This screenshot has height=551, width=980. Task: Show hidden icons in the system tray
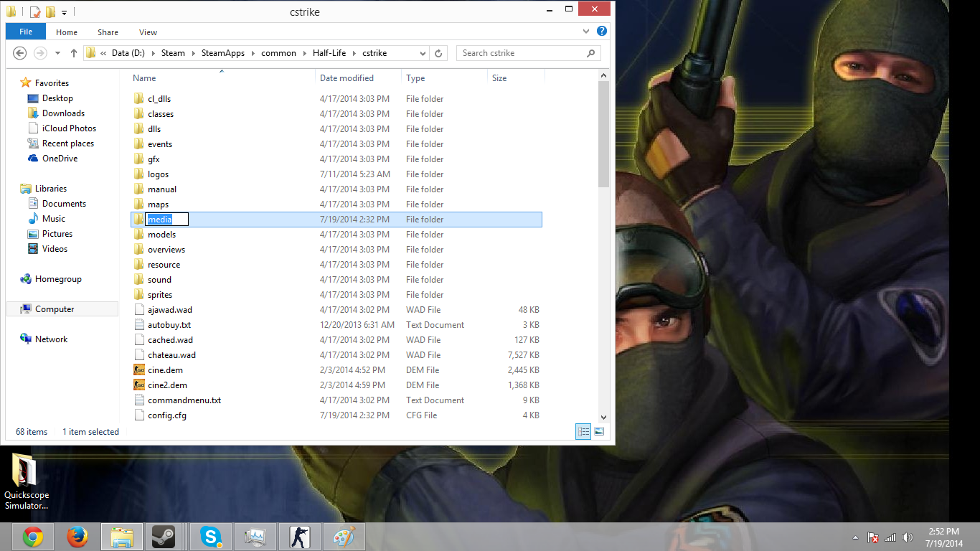pos(855,537)
